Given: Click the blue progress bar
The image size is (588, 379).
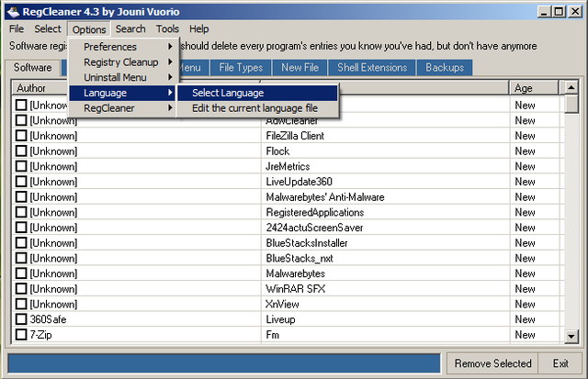Looking at the screenshot, I should 224,363.
